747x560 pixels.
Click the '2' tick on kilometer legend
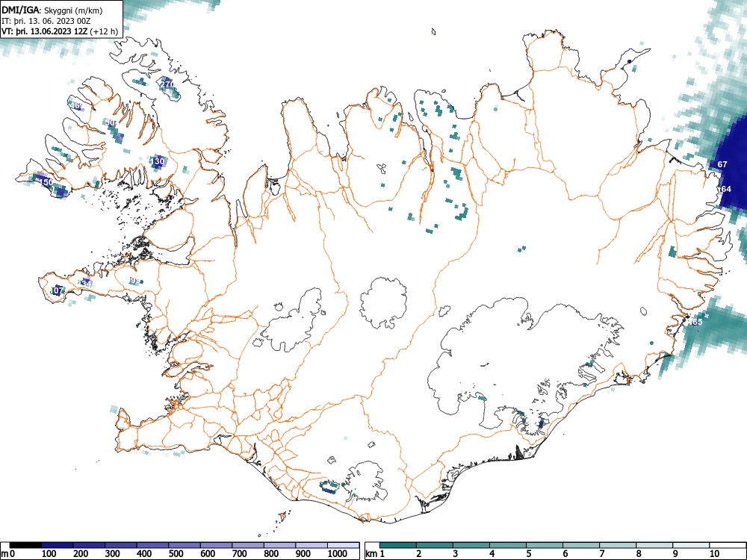point(419,554)
